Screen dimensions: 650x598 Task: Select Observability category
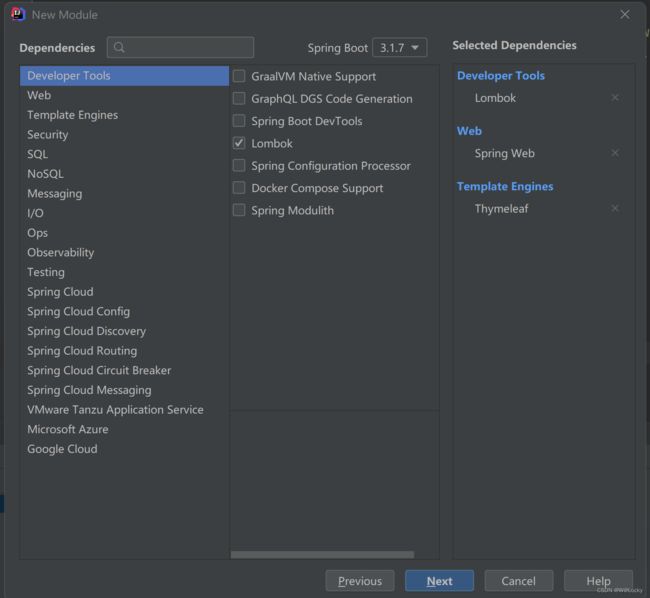point(124,252)
